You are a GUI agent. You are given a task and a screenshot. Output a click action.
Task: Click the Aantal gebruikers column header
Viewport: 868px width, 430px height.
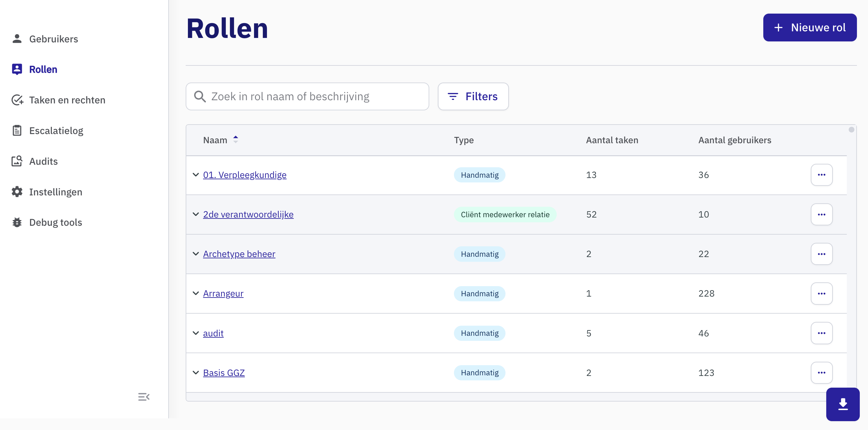[735, 140]
